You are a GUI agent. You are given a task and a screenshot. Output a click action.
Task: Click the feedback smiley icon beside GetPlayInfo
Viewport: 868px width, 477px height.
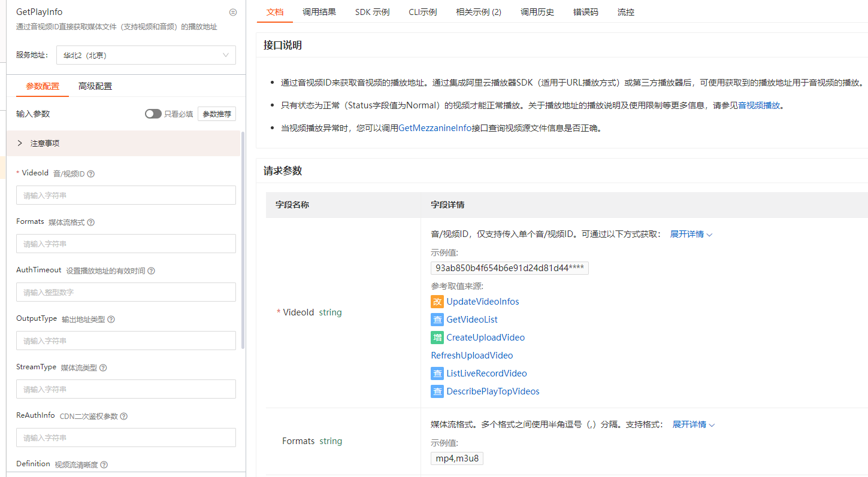[x=233, y=12]
